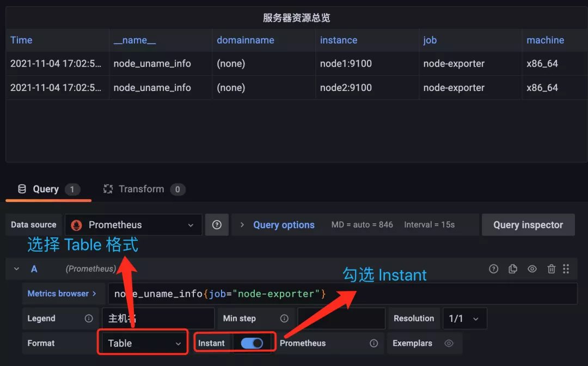
Task: Open the Format Table dropdown
Action: click(144, 343)
